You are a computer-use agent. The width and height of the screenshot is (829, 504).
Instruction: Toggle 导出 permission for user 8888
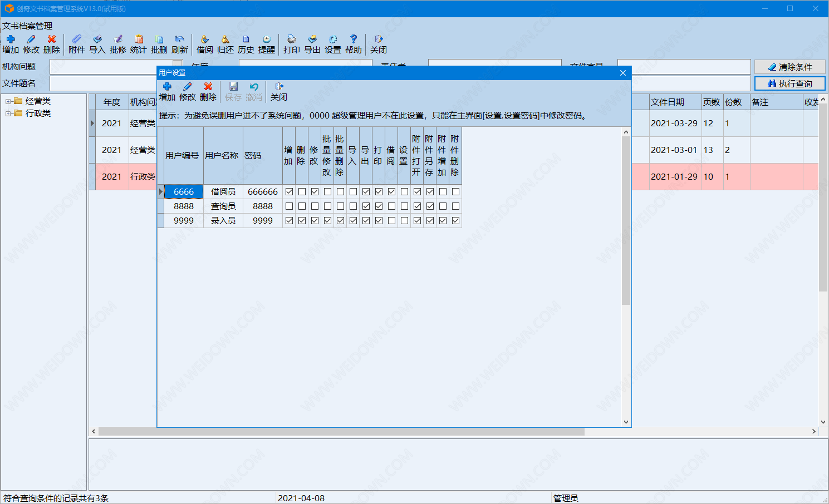pos(366,206)
